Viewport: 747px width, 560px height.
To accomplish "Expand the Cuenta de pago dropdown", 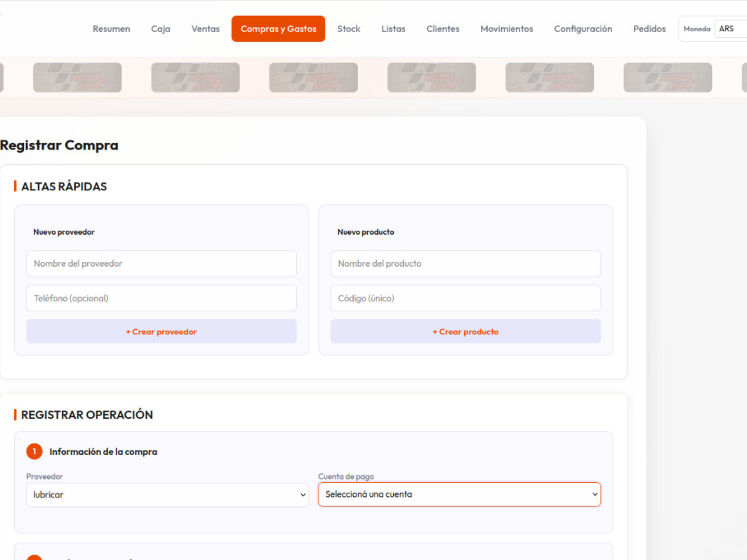I will click(460, 495).
